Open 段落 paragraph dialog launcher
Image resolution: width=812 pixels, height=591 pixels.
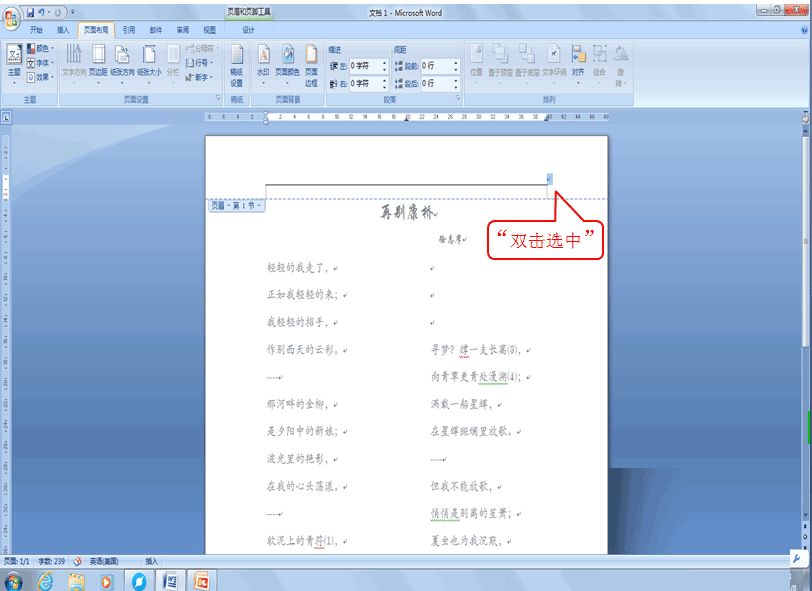(458, 98)
